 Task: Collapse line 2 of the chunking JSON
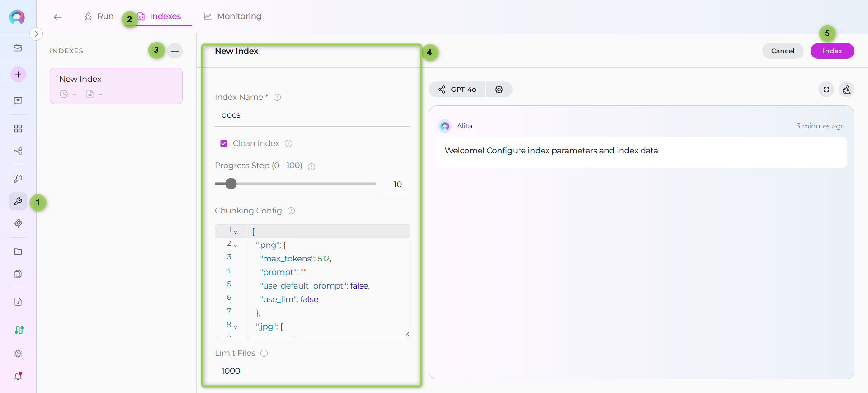click(x=236, y=246)
